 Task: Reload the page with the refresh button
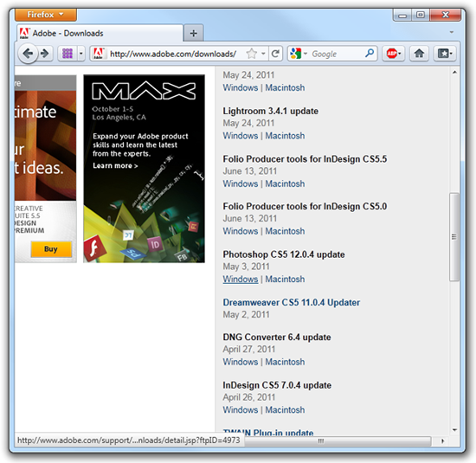[x=275, y=54]
